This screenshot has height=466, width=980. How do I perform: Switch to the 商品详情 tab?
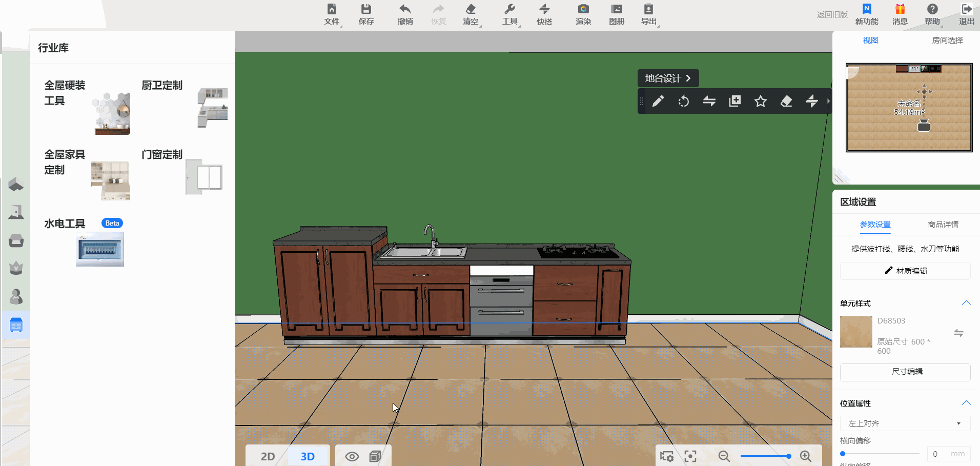coord(943,225)
